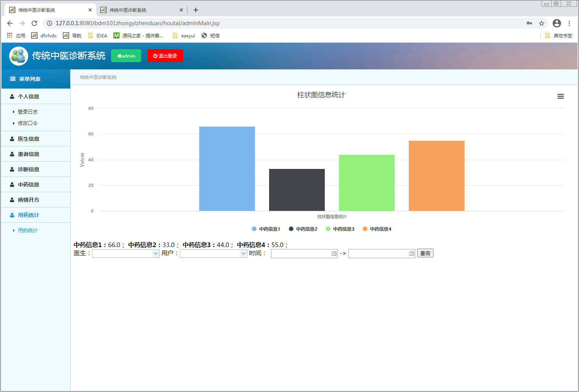Viewport: 579px width, 392px height.
Task: Open the apps grid bookmark 应用
Action: coord(16,35)
